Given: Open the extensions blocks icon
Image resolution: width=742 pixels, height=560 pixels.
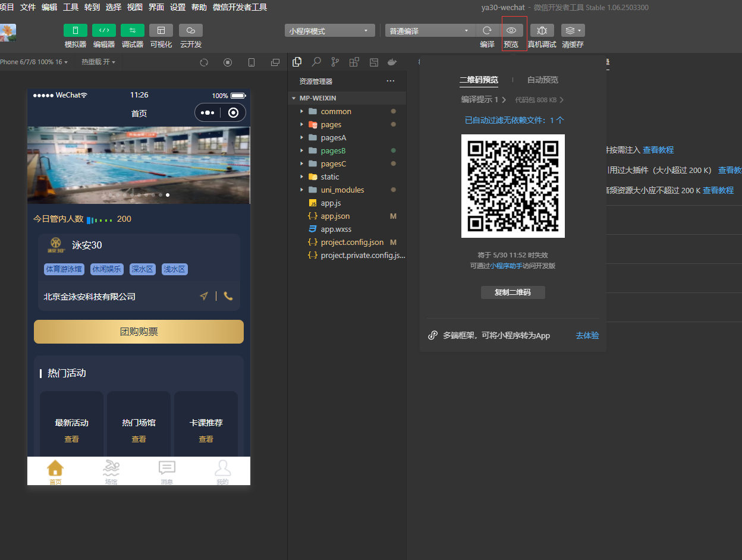Looking at the screenshot, I should [354, 62].
